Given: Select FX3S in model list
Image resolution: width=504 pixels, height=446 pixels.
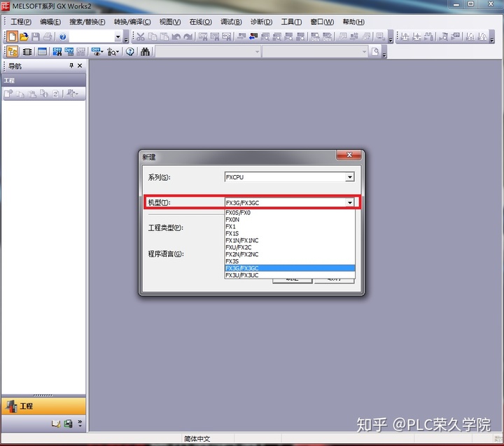Looking at the screenshot, I should pyautogui.click(x=290, y=261).
